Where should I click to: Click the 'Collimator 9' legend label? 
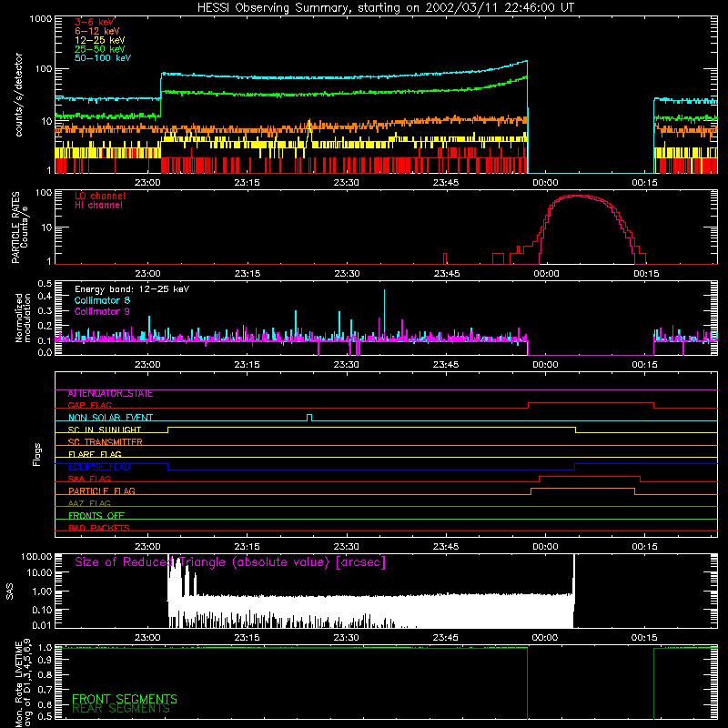[102, 311]
